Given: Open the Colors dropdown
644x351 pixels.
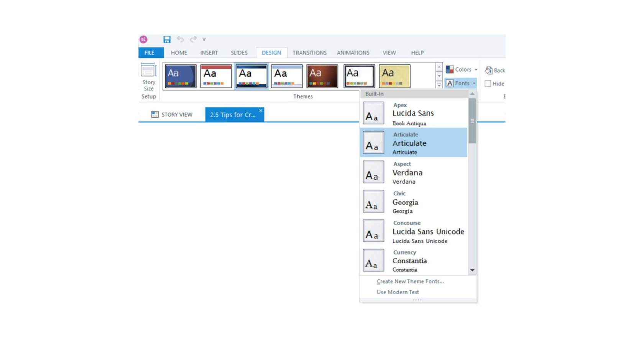Looking at the screenshot, I should 462,69.
